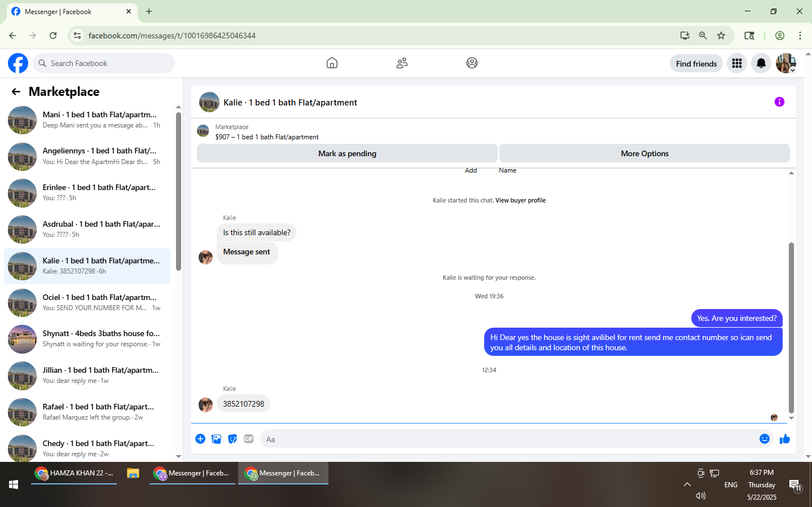Viewport: 812px width, 507px height.
Task: Open Jillian's apartment conversation
Action: pyautogui.click(x=87, y=376)
